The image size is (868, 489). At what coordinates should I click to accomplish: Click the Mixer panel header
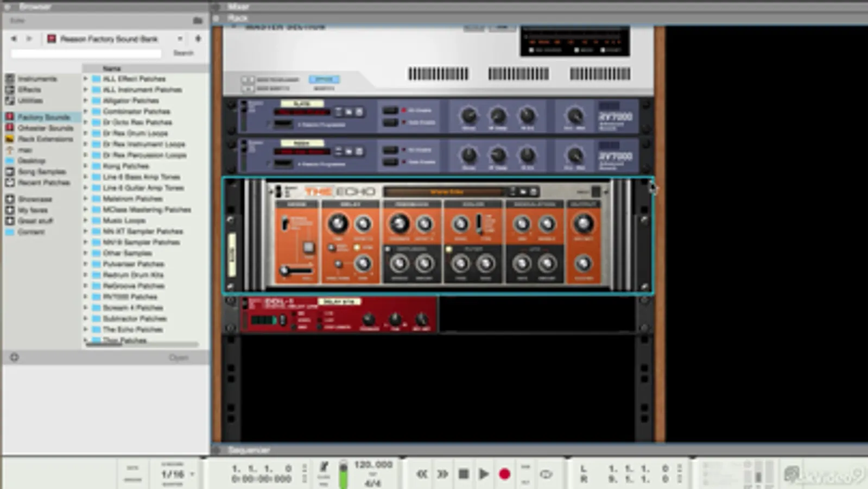coord(540,7)
